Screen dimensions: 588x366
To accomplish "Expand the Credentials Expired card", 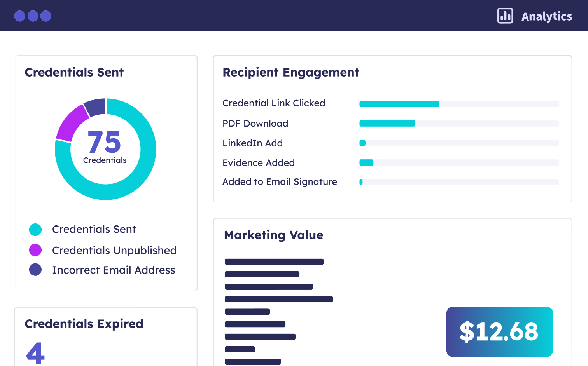I will (x=84, y=324).
